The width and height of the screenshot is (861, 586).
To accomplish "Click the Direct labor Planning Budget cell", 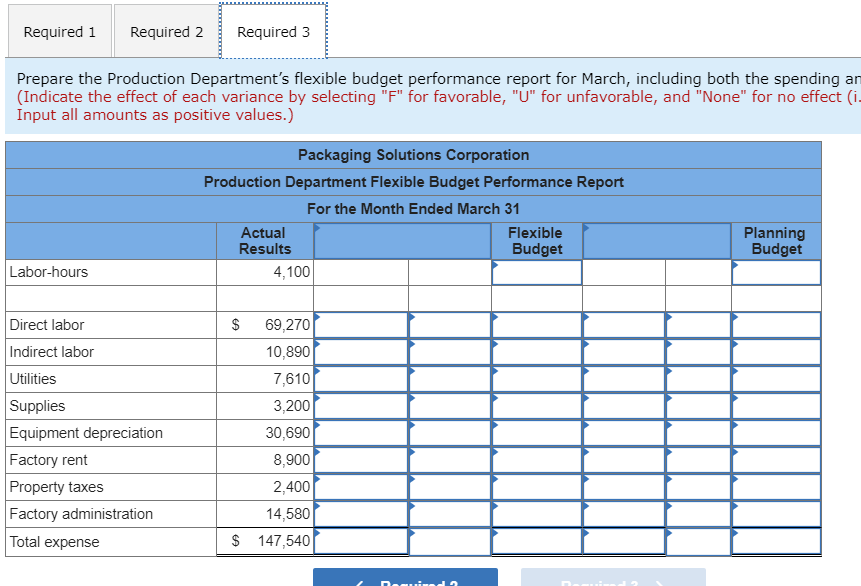I will (776, 325).
